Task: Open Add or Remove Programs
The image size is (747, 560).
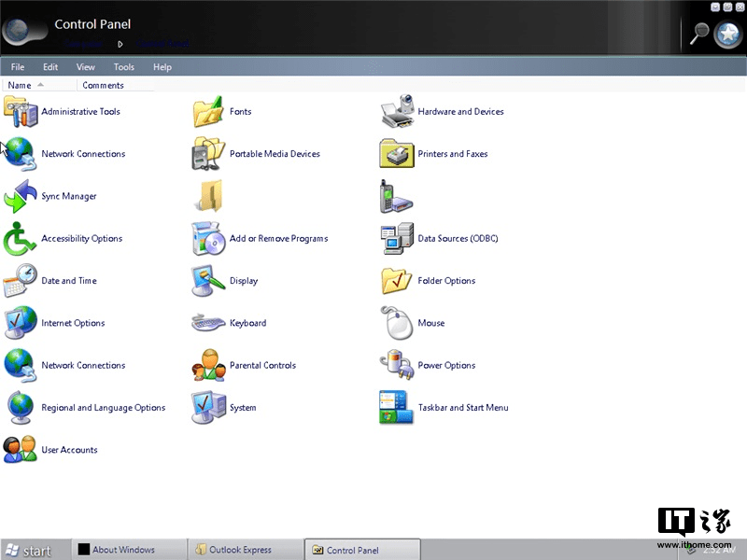Action: [x=278, y=239]
